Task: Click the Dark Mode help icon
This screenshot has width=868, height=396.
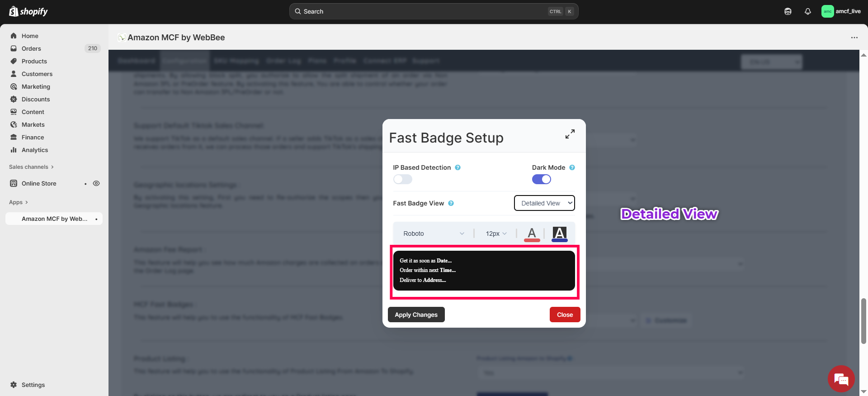Action: (x=572, y=167)
